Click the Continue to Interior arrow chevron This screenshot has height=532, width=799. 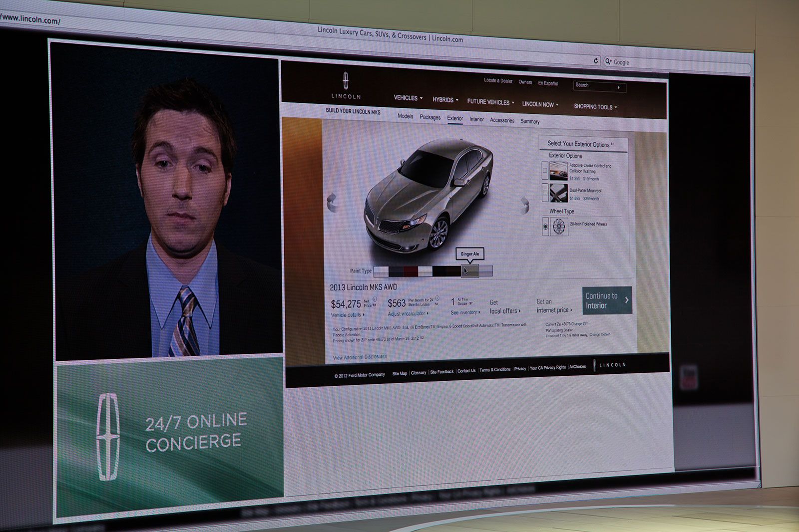pyautogui.click(x=627, y=300)
